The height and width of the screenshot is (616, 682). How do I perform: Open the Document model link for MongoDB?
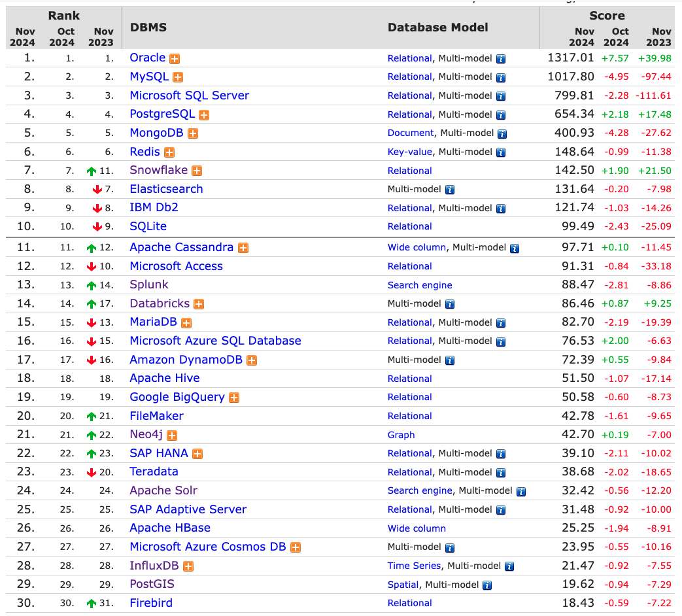click(409, 133)
